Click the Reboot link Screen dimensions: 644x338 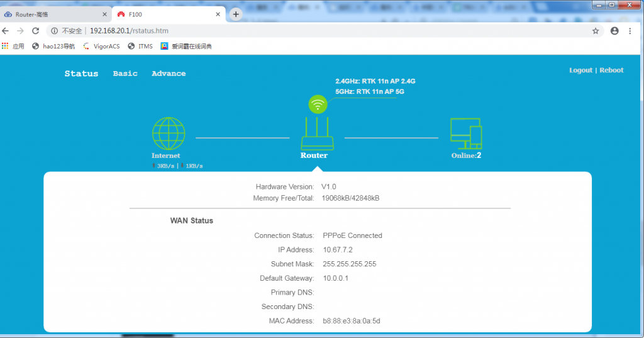click(611, 70)
